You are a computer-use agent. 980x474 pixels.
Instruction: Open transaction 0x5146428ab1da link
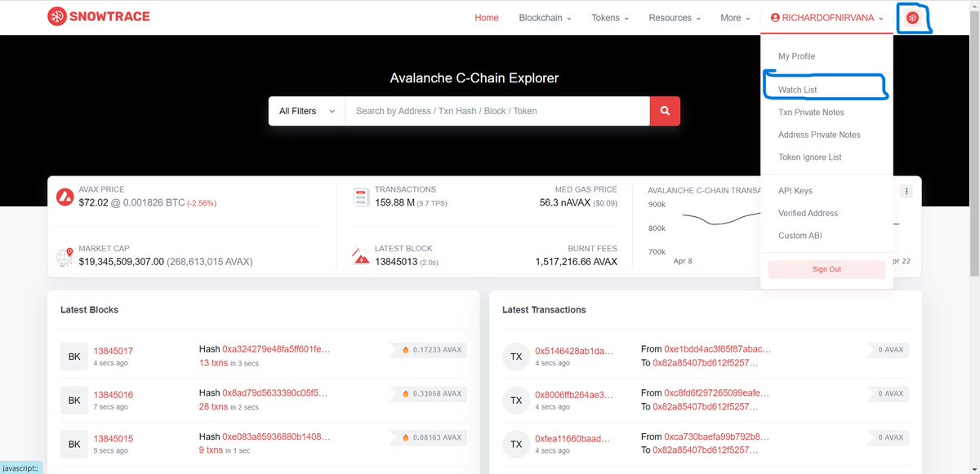tap(572, 351)
